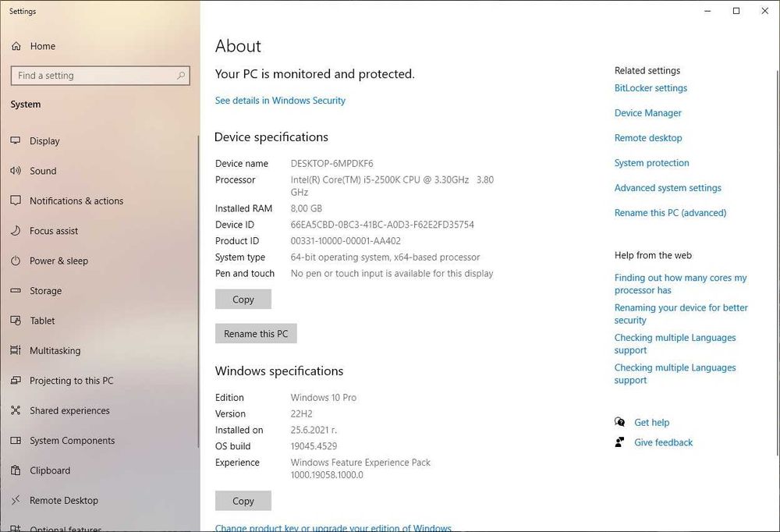Click the Give feedback link
This screenshot has height=532, width=780.
663,442
